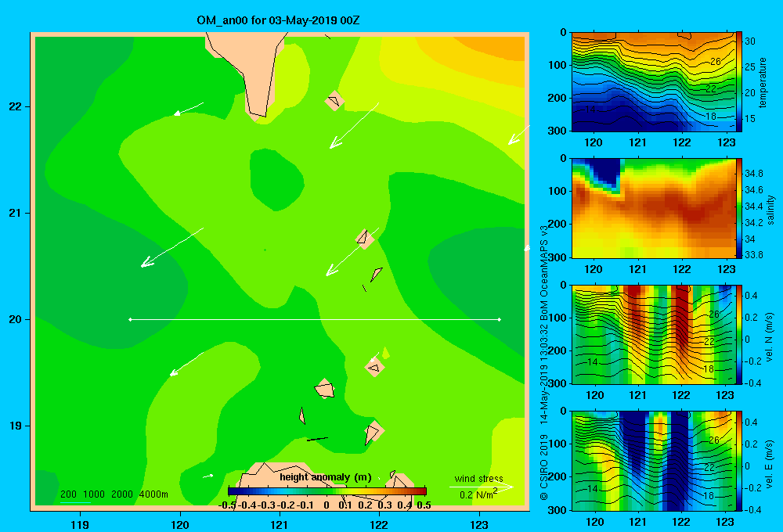Viewport: 783px width, 532px height.
Task: Click the wind arrow west of Taiwan's southern tip
Action: point(189,109)
